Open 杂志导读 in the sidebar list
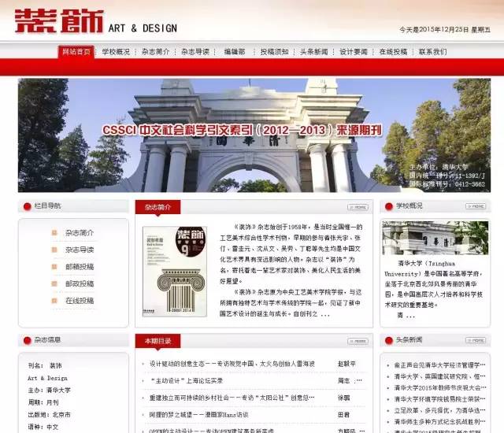This screenshot has width=504, height=433. (x=80, y=250)
